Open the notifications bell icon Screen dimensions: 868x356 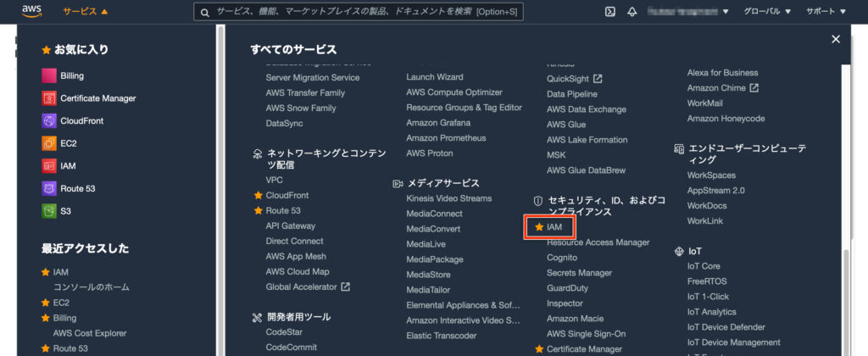pyautogui.click(x=632, y=12)
